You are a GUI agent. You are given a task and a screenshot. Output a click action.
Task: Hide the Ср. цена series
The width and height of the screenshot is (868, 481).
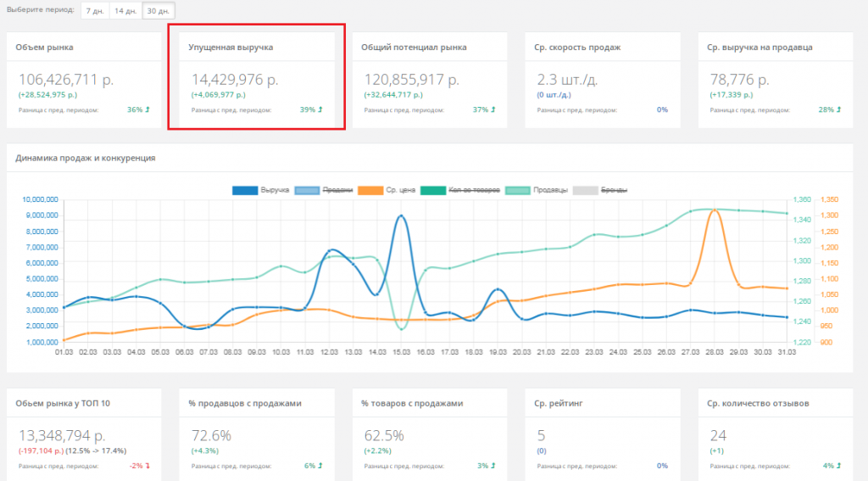pos(370,190)
